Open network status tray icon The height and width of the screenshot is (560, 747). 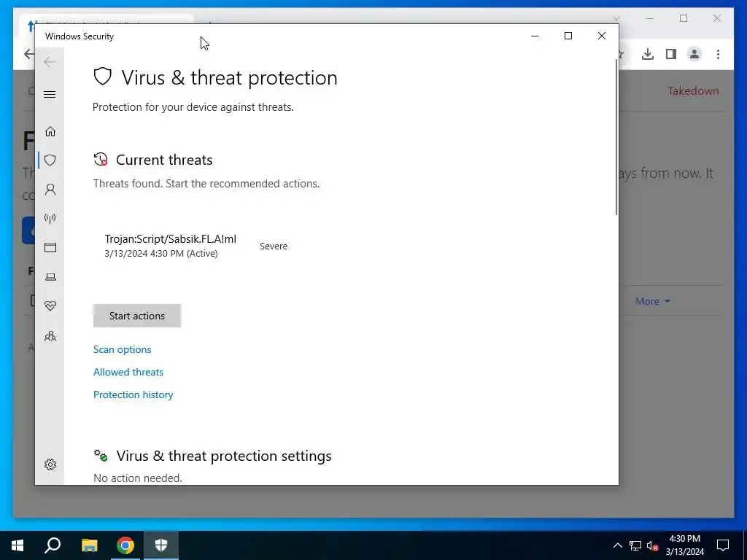tap(635, 545)
